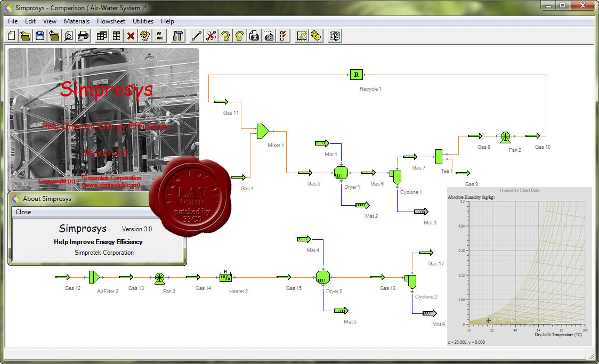
Task: Click the Simprosys splash image
Action: tap(103, 119)
